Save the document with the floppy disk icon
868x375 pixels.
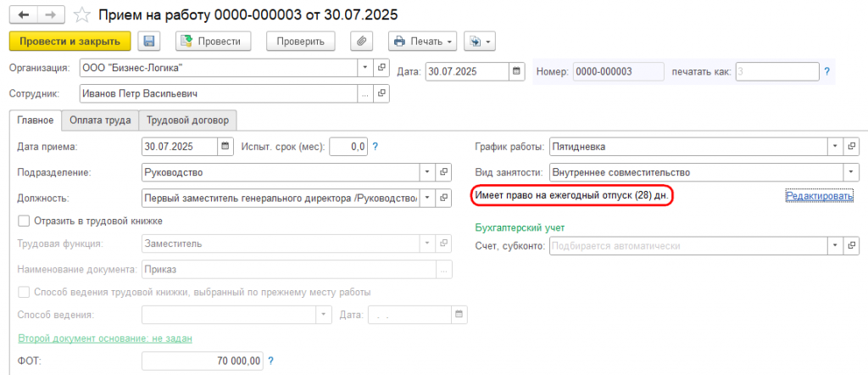[149, 41]
